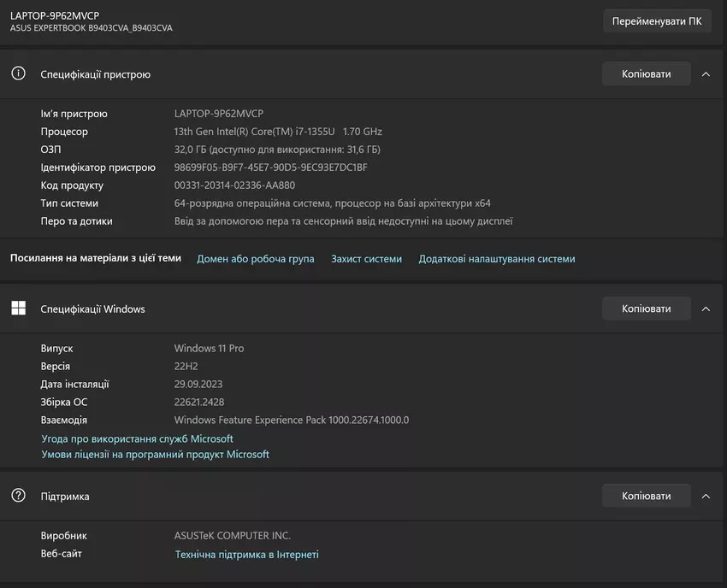Screen dimensions: 727x588
Task: Copy support info with the Копіювати button
Action: click(646, 496)
